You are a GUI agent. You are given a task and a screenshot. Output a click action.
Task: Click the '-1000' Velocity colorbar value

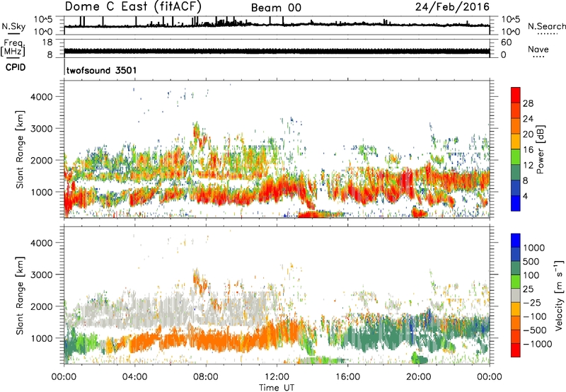click(538, 344)
